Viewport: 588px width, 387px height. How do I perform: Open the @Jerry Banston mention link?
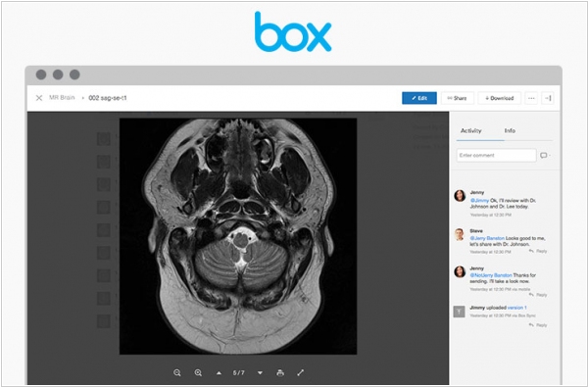click(x=487, y=238)
